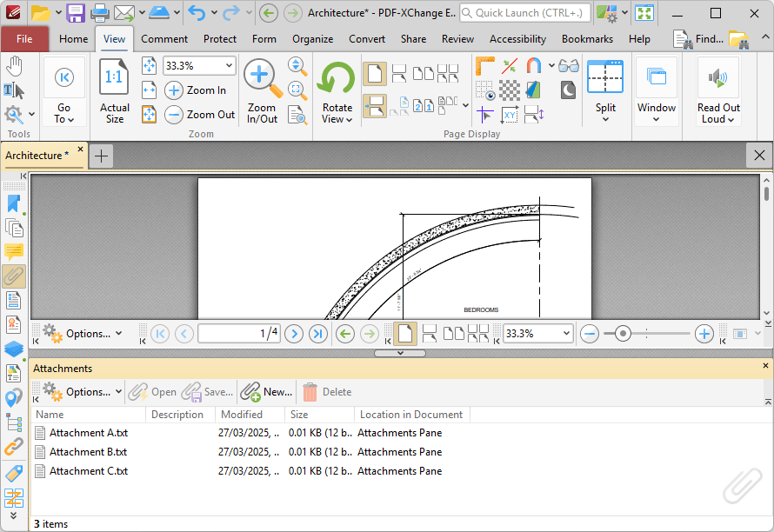
Task: Toggle the Snap magnet option
Action: (534, 66)
